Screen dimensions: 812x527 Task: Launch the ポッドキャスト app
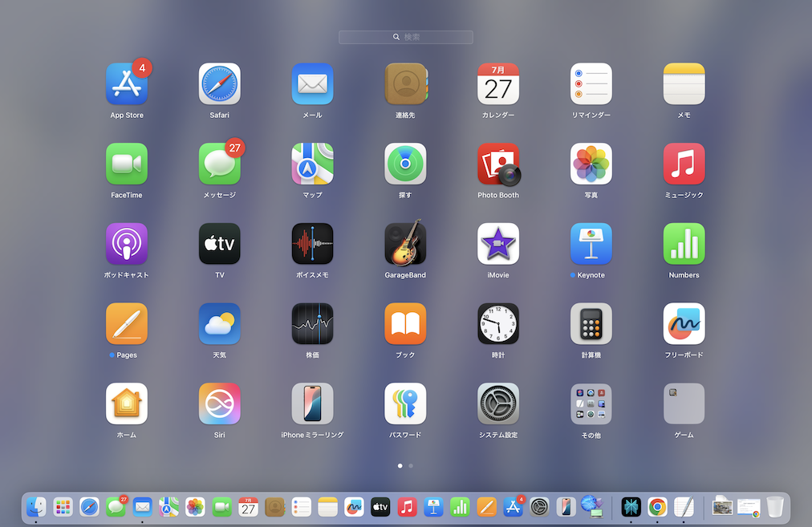[126, 244]
